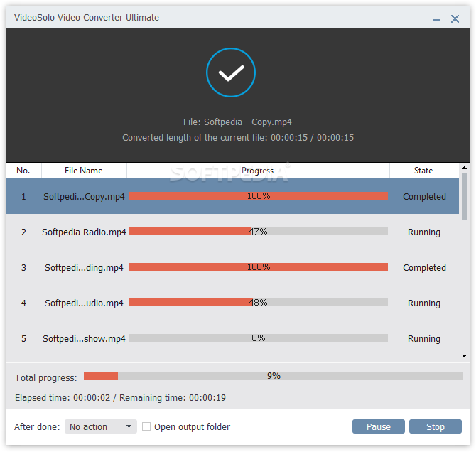
Task: Stop the conversion
Action: click(435, 426)
